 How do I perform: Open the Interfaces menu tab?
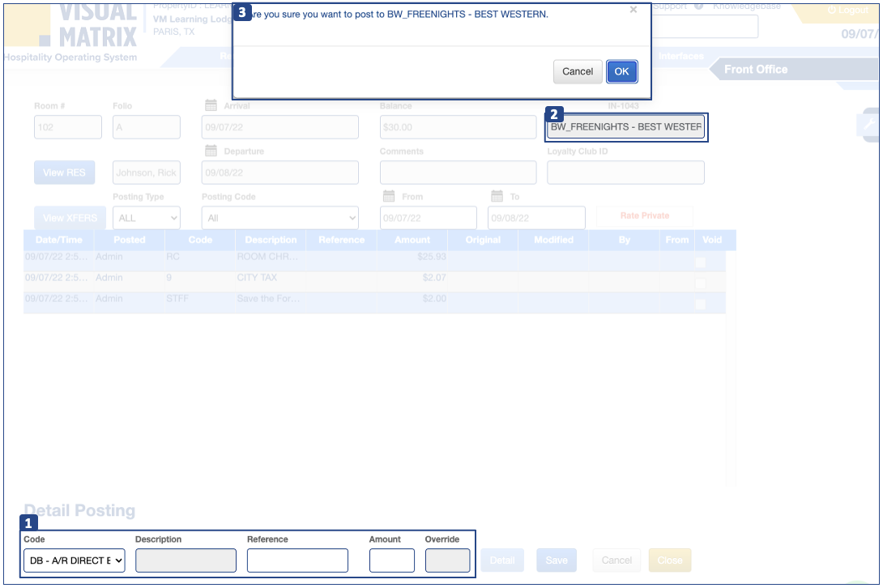pyautogui.click(x=680, y=57)
